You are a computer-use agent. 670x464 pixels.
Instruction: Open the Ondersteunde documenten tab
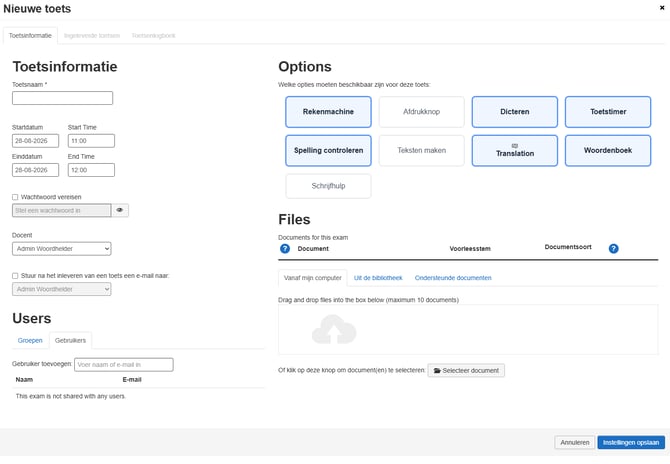pos(453,278)
